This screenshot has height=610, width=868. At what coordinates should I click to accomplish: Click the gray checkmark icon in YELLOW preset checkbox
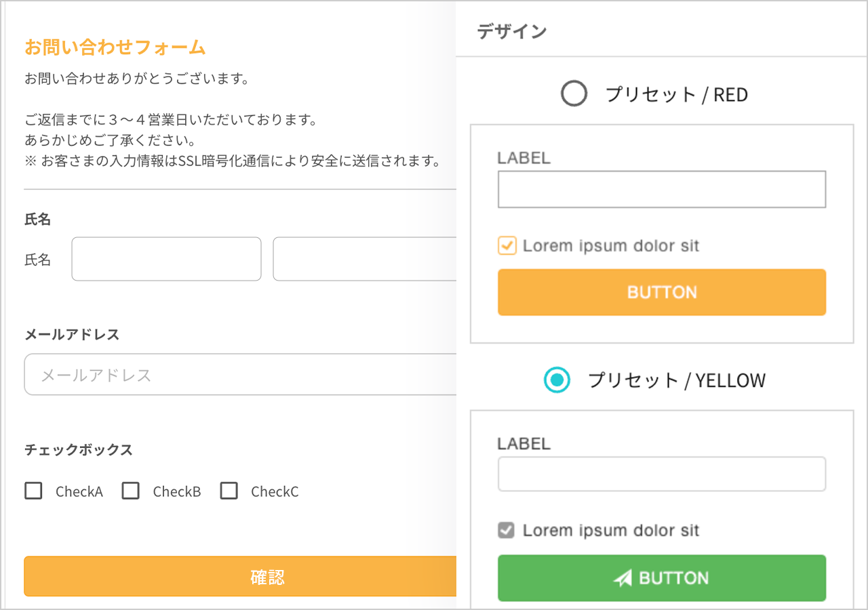click(506, 531)
